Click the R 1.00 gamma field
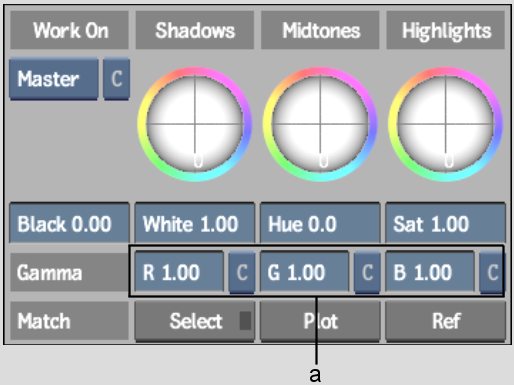 (x=179, y=272)
